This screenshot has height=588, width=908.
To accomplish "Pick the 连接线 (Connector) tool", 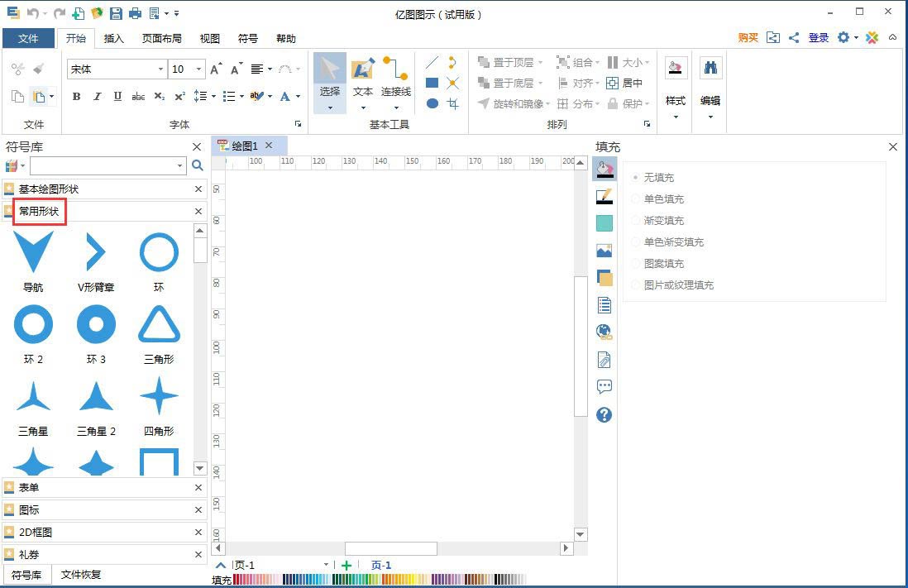I will [x=395, y=79].
